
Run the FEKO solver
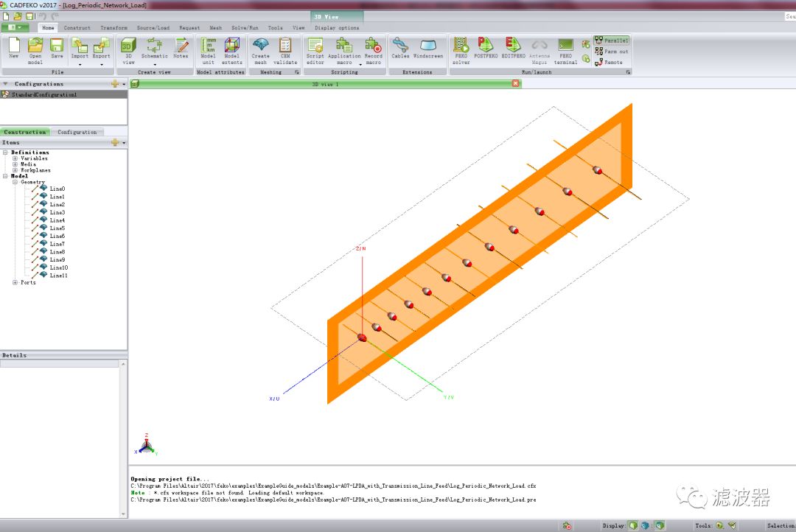[x=461, y=51]
